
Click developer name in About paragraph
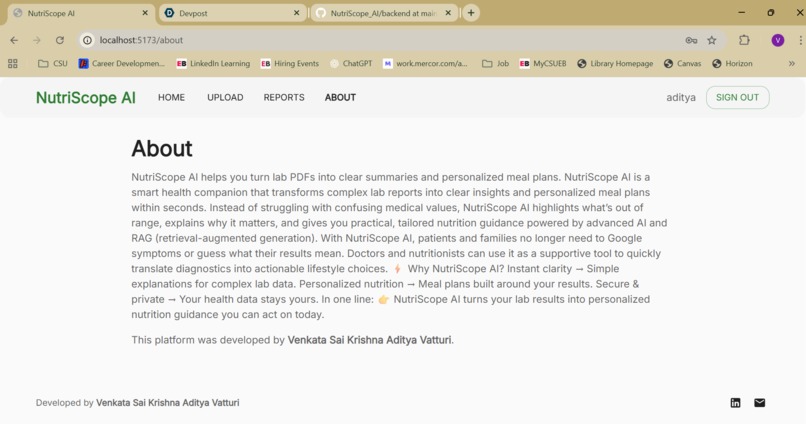click(370, 340)
